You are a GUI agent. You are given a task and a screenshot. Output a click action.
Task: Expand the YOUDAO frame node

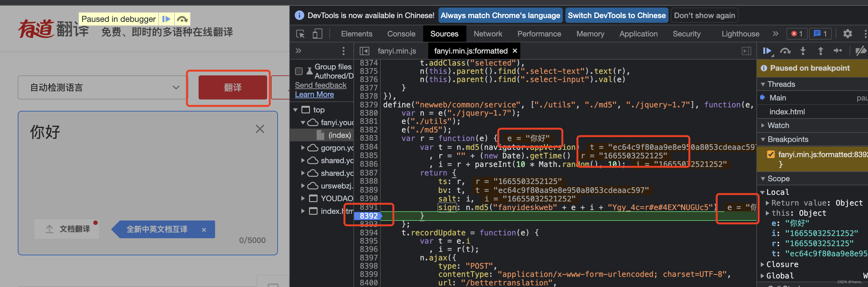tap(303, 198)
